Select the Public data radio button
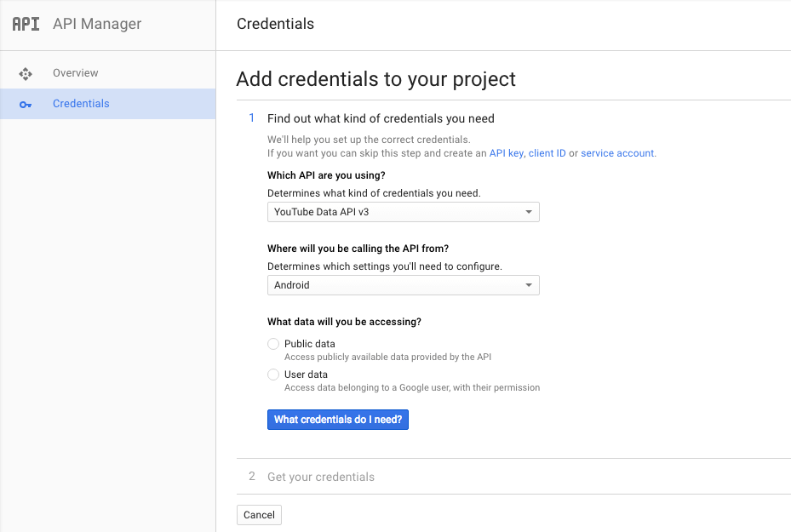 pyautogui.click(x=273, y=344)
